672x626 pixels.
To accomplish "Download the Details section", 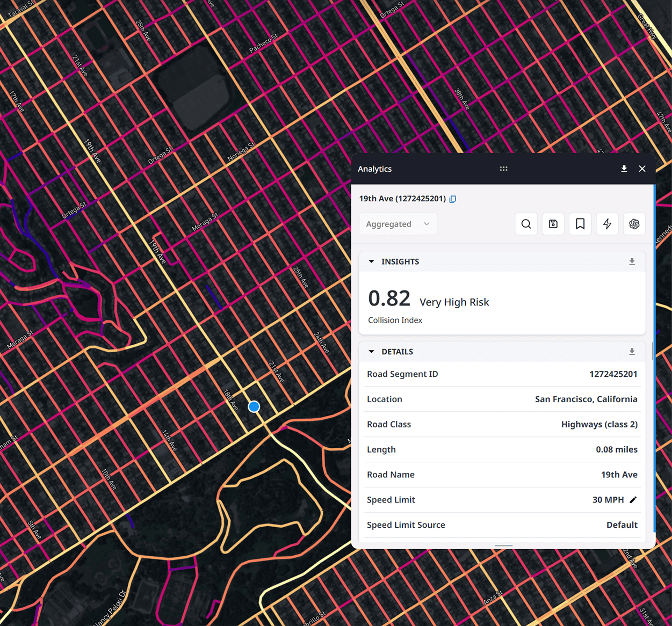I will (x=632, y=352).
